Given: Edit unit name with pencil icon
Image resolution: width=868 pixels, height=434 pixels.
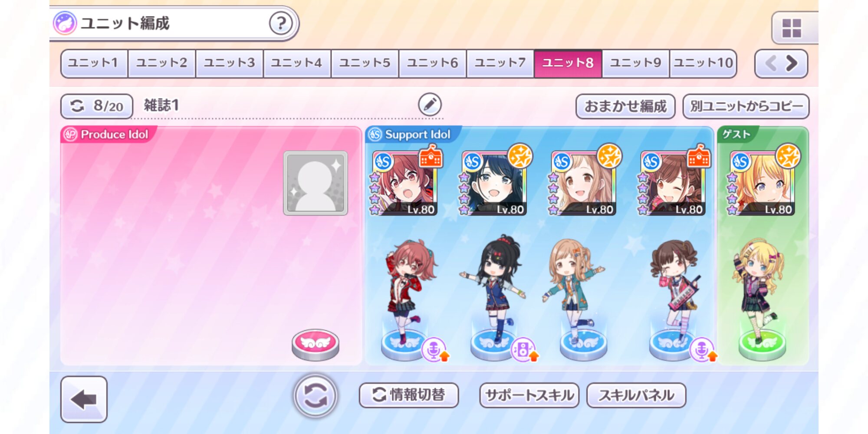Looking at the screenshot, I should (x=430, y=105).
